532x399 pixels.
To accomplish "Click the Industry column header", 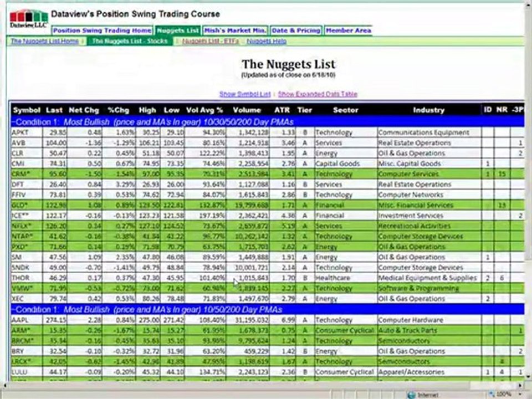I will pos(428,110).
